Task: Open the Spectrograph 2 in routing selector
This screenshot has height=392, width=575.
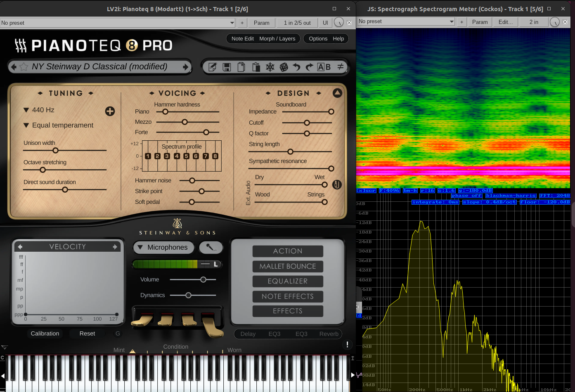Action: (x=534, y=22)
